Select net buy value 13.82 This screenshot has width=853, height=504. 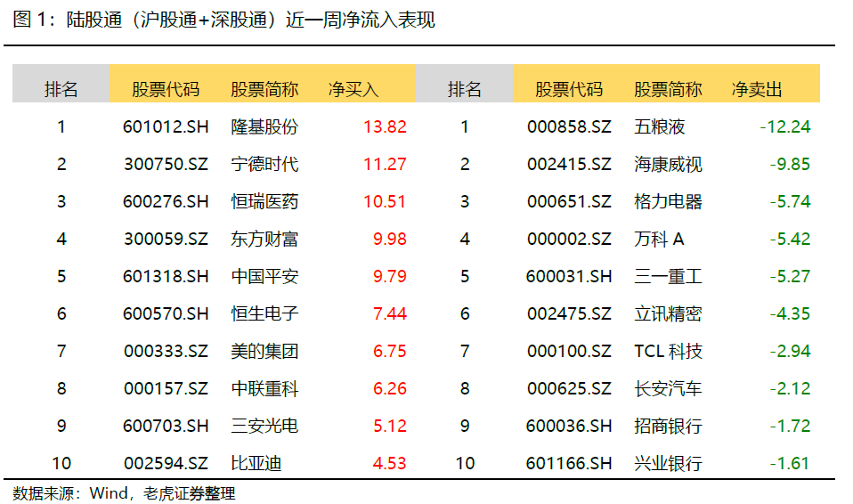coord(385,126)
